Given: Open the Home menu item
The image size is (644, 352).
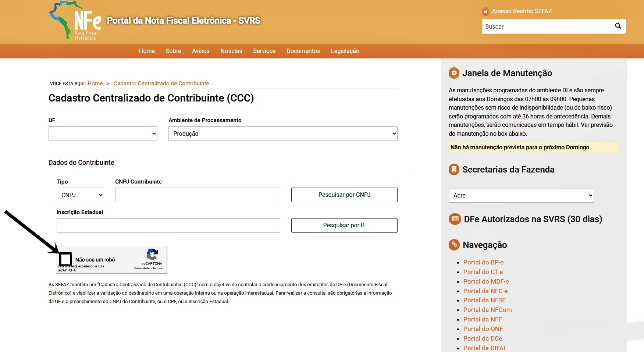Looking at the screenshot, I should point(147,51).
